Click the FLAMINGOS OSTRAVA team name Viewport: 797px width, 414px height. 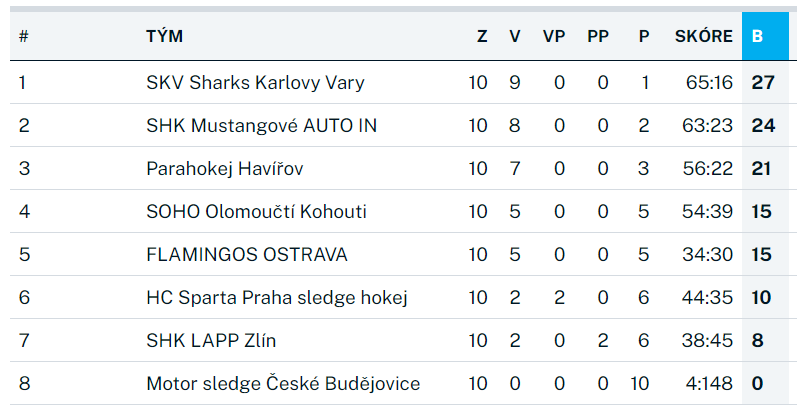pos(247,255)
